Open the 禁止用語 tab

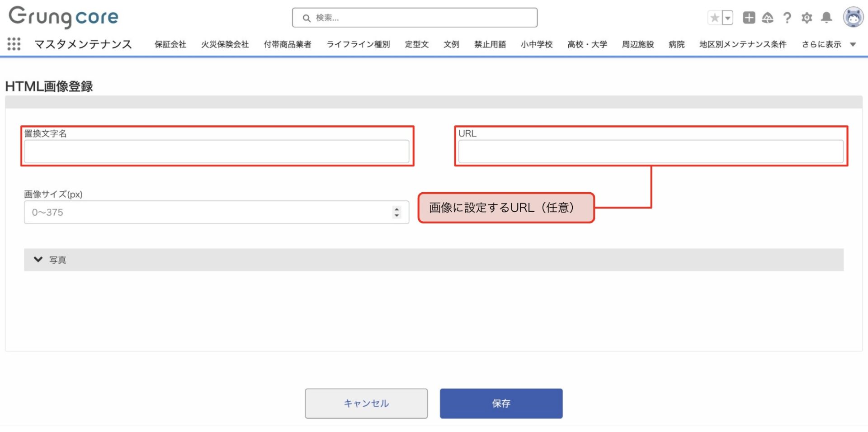pyautogui.click(x=490, y=44)
